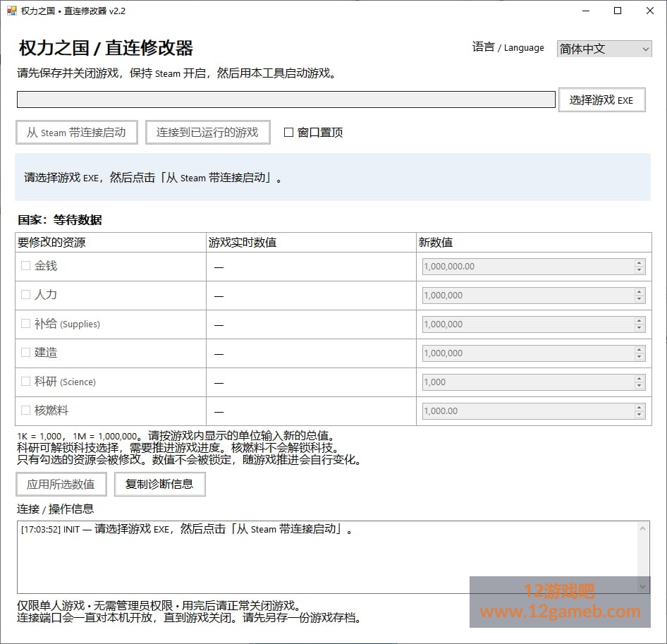Image resolution: width=667 pixels, height=644 pixels.
Task: Click the 17:03:52 INIT log line
Action: (x=187, y=529)
